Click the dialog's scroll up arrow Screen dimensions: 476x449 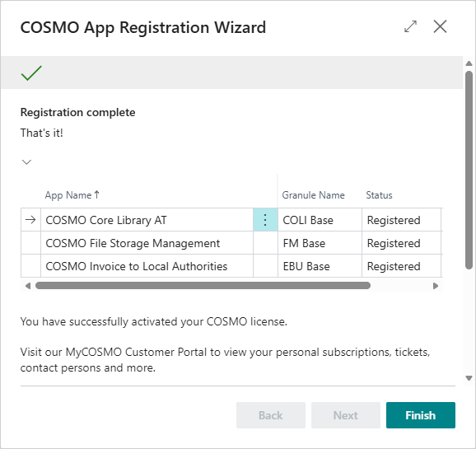469,63
